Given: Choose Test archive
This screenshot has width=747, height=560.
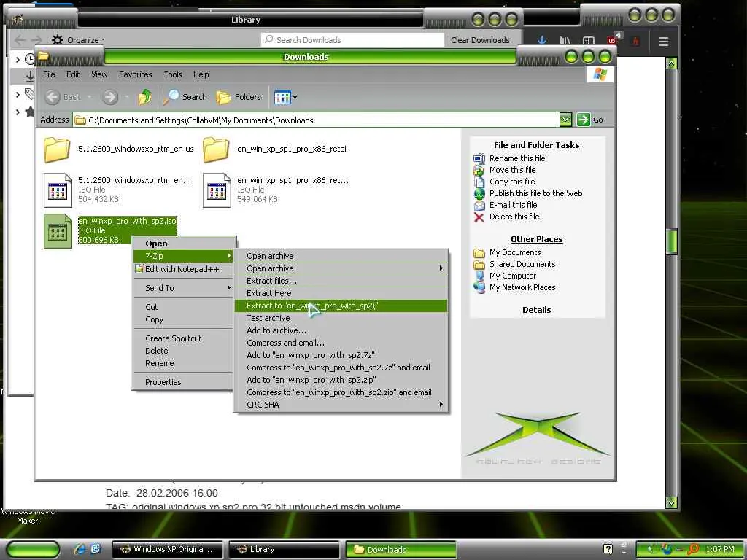Looking at the screenshot, I should click(341, 318).
